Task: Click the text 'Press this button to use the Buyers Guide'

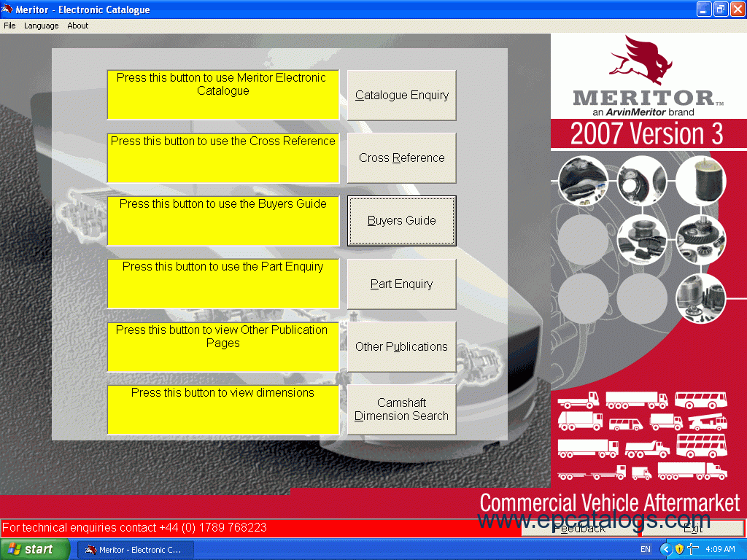Action: 223,204
